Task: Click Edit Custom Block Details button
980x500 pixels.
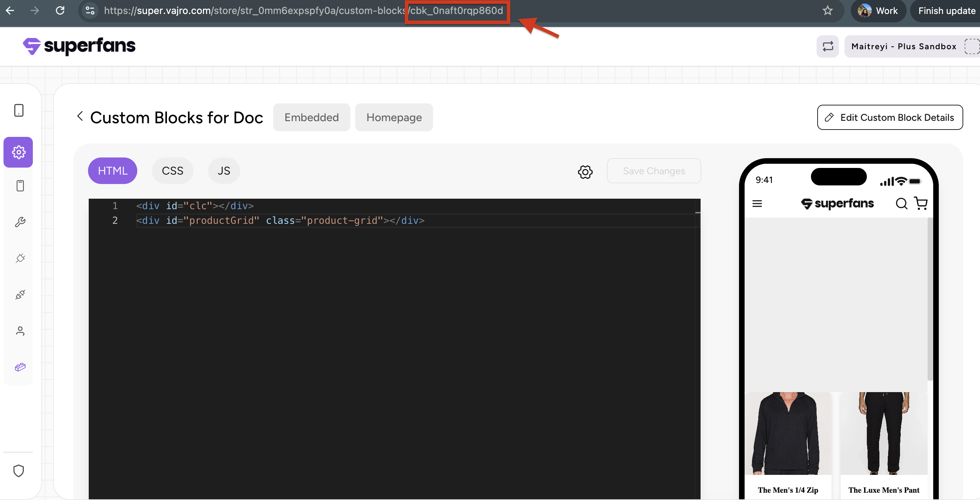Action: (x=890, y=117)
